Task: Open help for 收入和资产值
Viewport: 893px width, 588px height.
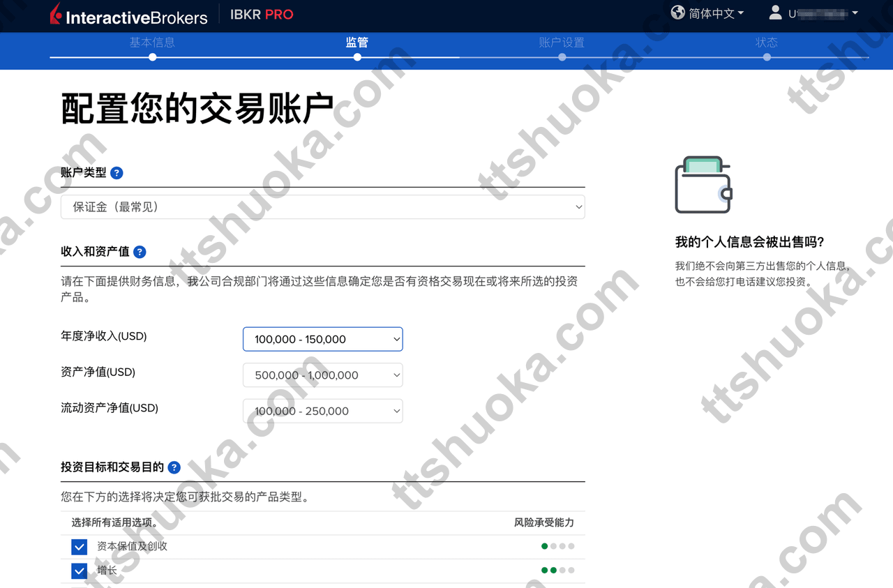Action: 140,252
